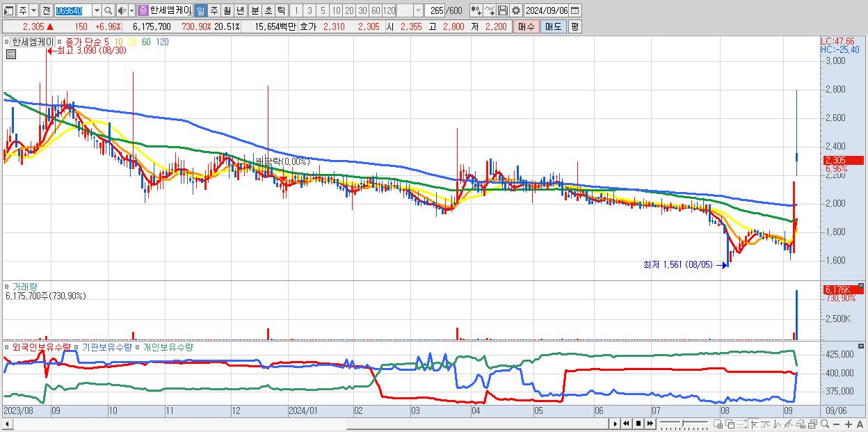Click the 120 moving average legend
Image resolution: width=868 pixels, height=432 pixels.
[x=162, y=42]
